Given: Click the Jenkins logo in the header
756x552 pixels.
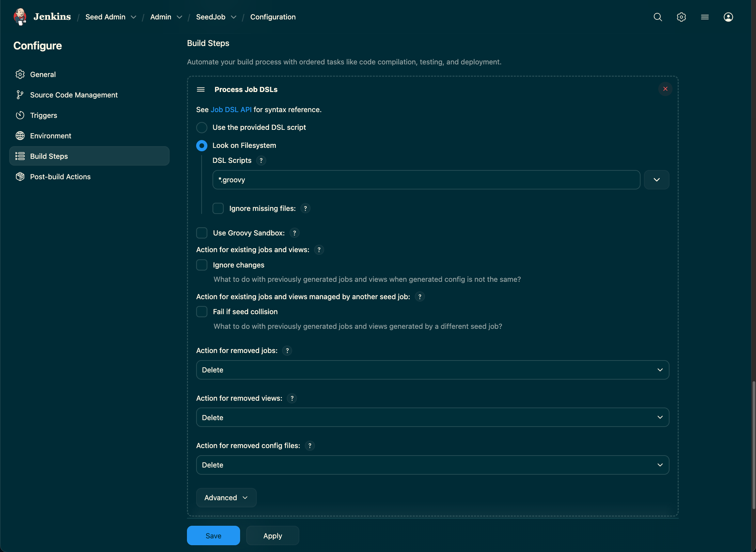Looking at the screenshot, I should click(20, 17).
